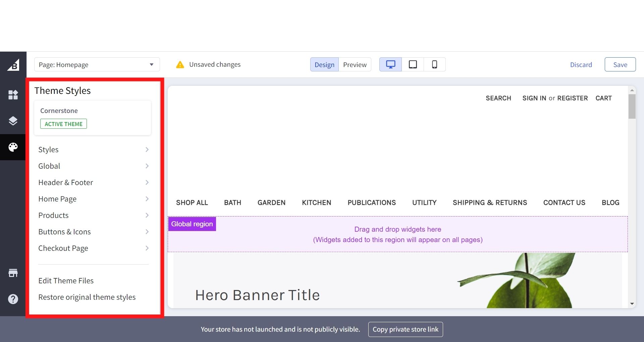Click Copy private store link button
This screenshot has width=644, height=342.
click(x=405, y=329)
